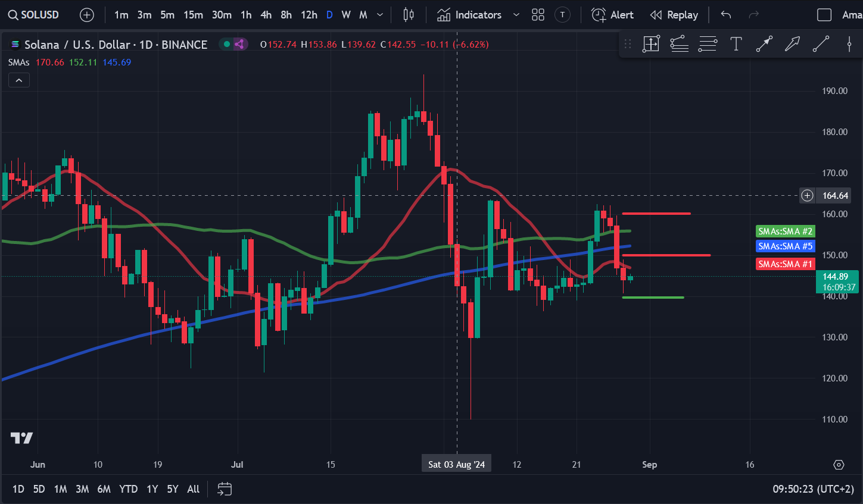The height and width of the screenshot is (504, 863).
Task: Click the red SMA value 170.66
Action: tap(50, 62)
